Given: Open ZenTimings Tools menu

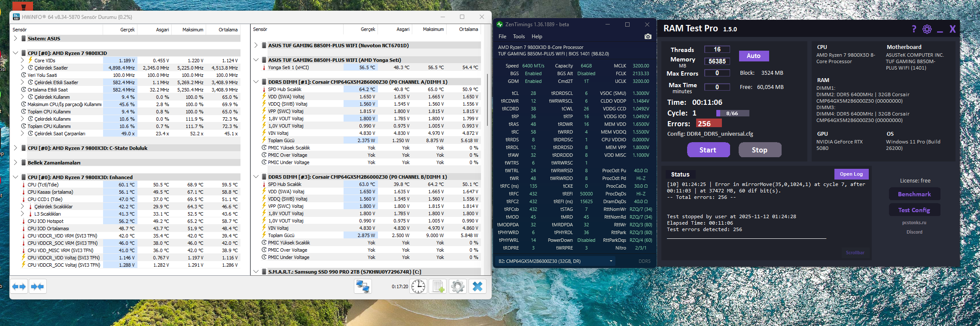Looking at the screenshot, I should click(x=519, y=37).
